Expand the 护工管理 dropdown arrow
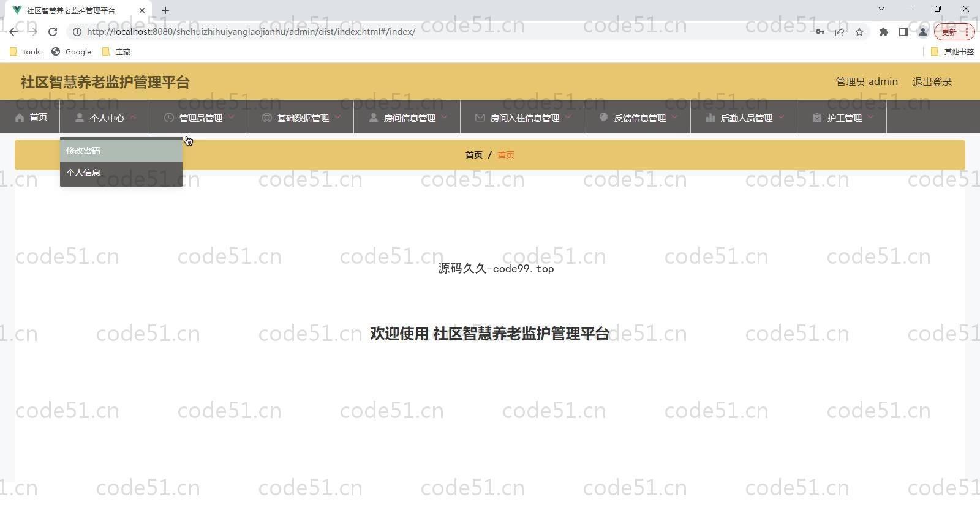Screen dimensions: 980x524 870,117
